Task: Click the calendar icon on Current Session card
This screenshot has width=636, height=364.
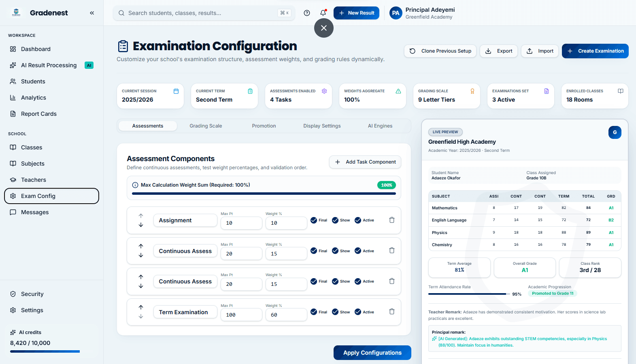Action: [176, 91]
